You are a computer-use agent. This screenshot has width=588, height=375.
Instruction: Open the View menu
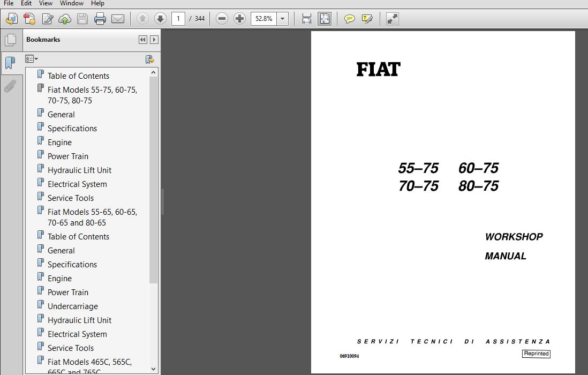pos(46,3)
